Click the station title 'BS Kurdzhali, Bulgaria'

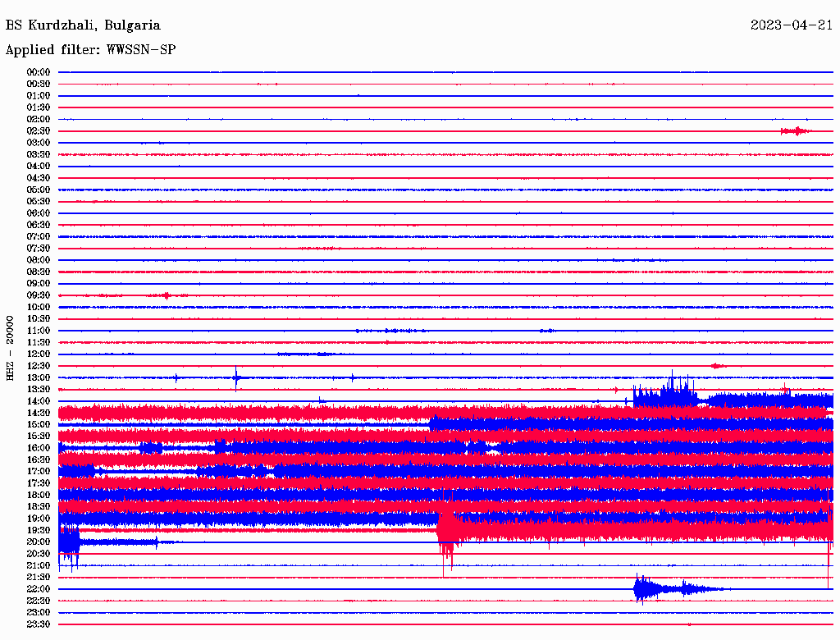pyautogui.click(x=83, y=25)
